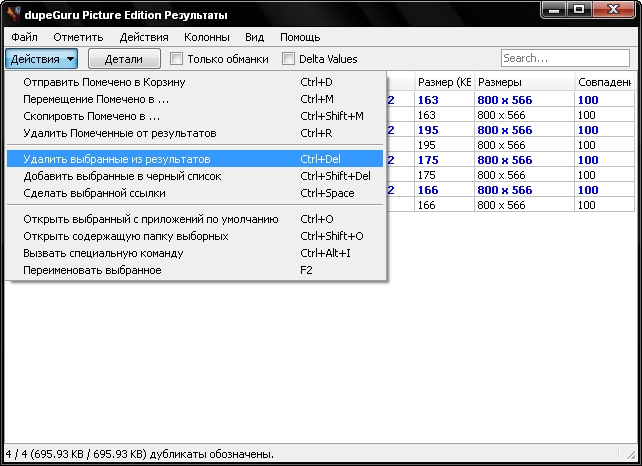Viewport: 642px width, 466px height.
Task: Open the Действия menu in menu bar
Action: pos(144,37)
